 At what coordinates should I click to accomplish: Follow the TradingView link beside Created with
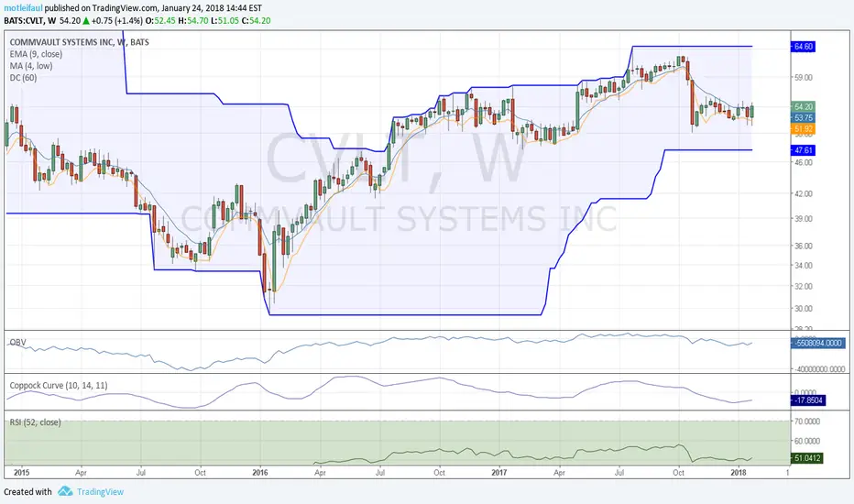[x=100, y=492]
